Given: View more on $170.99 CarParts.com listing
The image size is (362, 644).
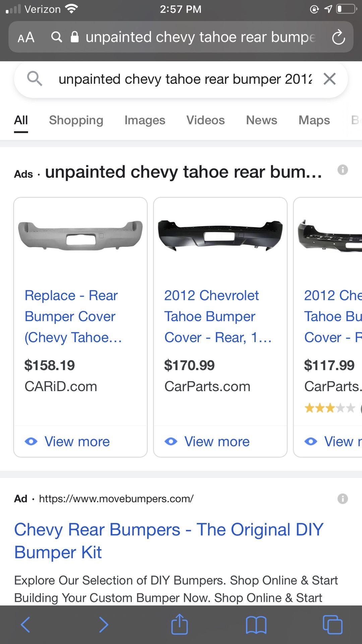Looking at the screenshot, I should click(217, 441).
